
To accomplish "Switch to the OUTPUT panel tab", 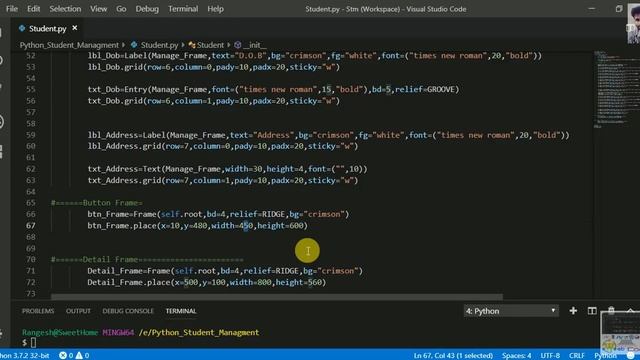I will [x=78, y=311].
